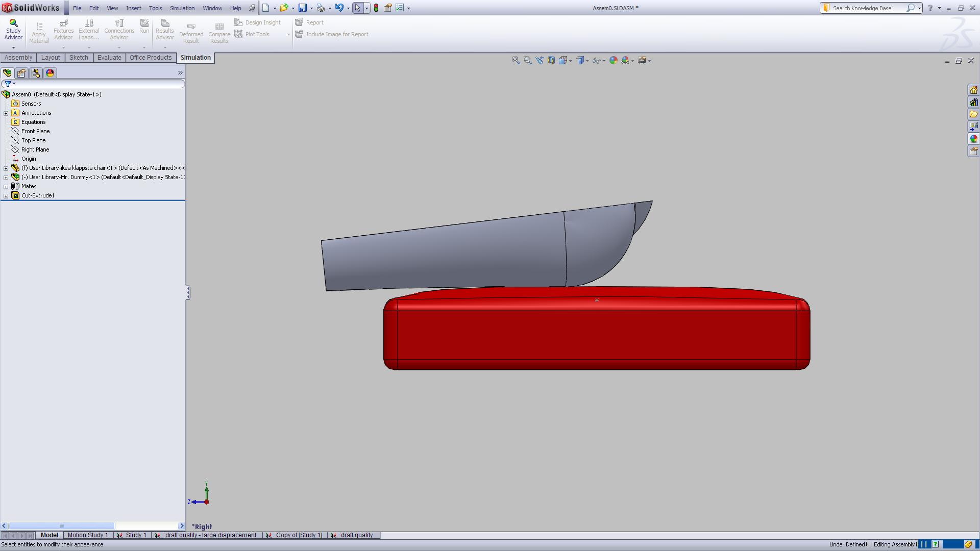
Task: Click Zoom to Area icon
Action: point(527,60)
